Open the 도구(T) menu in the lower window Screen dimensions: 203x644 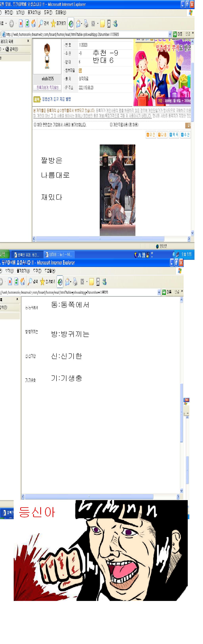pyautogui.click(x=37, y=270)
